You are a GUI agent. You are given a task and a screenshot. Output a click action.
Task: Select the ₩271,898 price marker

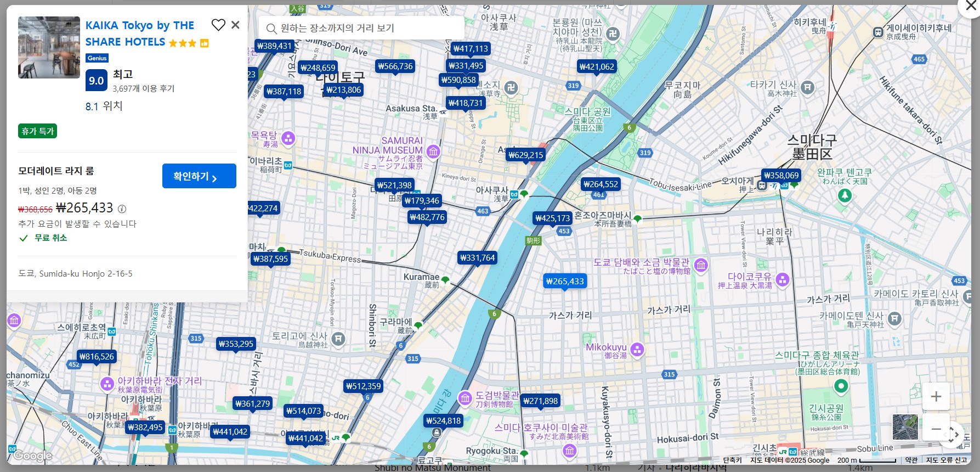pyautogui.click(x=541, y=401)
